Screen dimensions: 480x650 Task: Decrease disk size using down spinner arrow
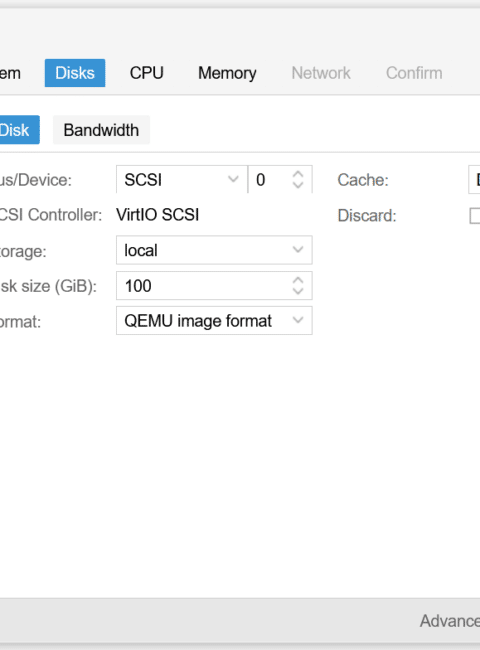click(x=298, y=291)
